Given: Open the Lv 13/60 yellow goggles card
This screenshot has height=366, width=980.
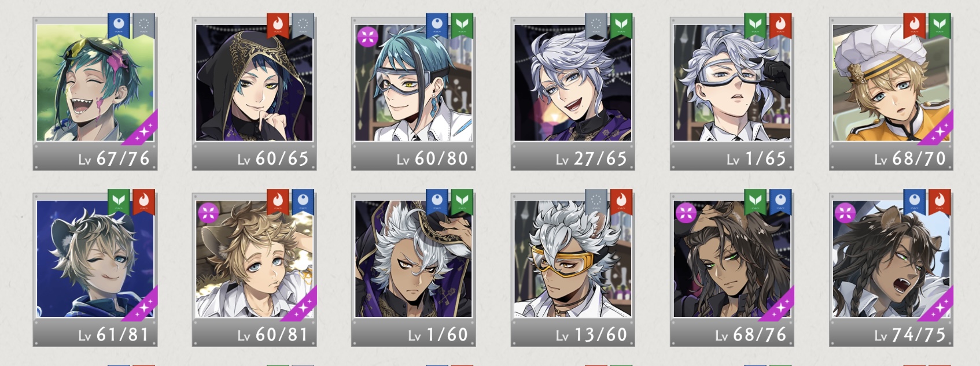Looking at the screenshot, I should tap(573, 269).
